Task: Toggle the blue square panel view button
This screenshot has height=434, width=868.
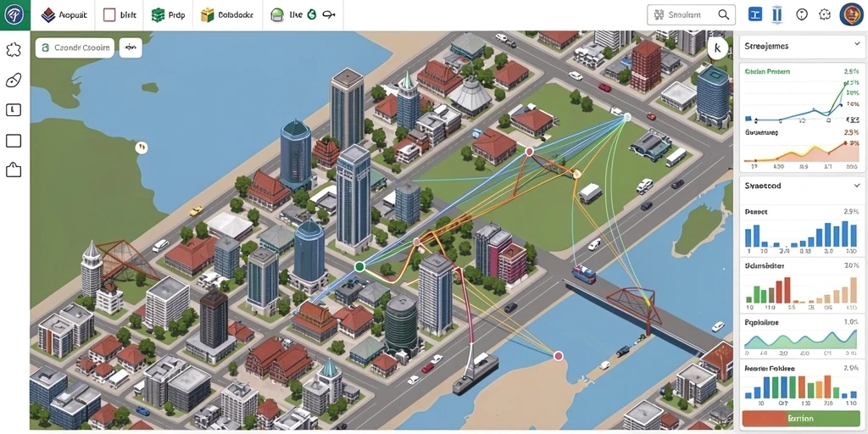Action: pos(755,15)
